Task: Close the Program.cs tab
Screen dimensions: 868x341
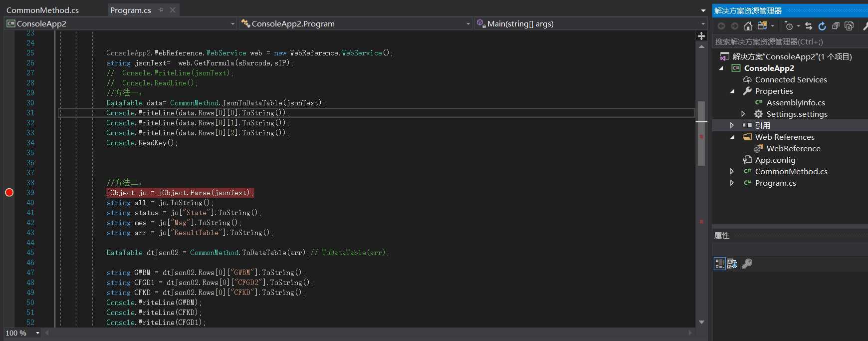Action: [173, 10]
